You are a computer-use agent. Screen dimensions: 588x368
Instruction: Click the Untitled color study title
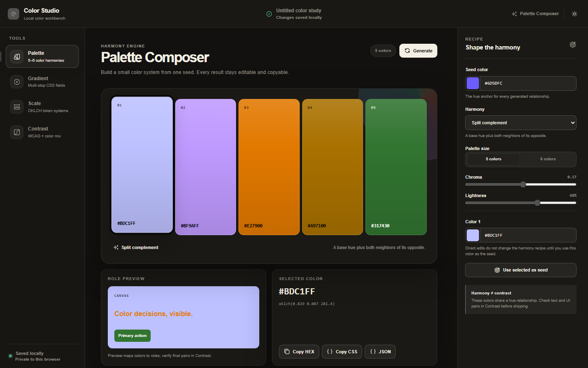coord(298,11)
